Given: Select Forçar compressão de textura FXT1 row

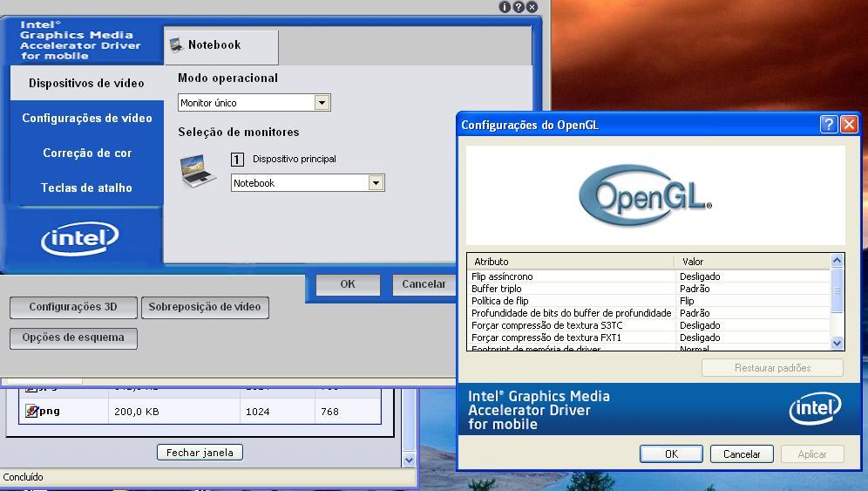Looking at the screenshot, I should pos(649,338).
